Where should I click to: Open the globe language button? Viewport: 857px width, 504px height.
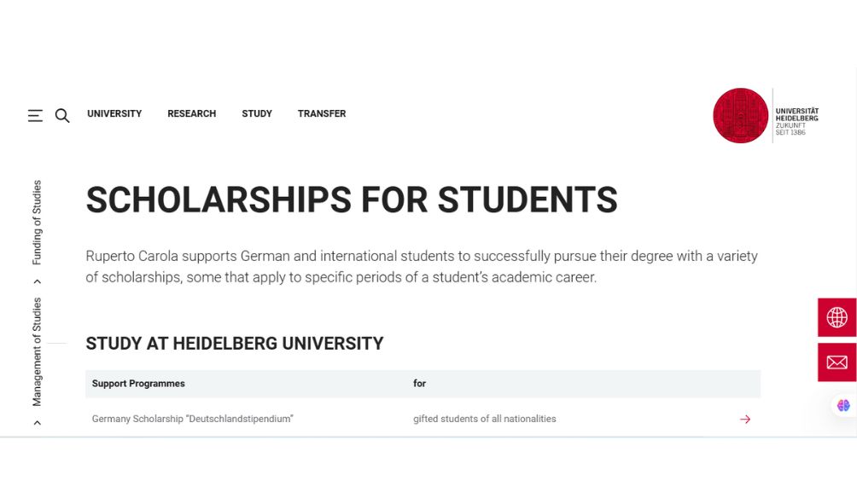(837, 317)
